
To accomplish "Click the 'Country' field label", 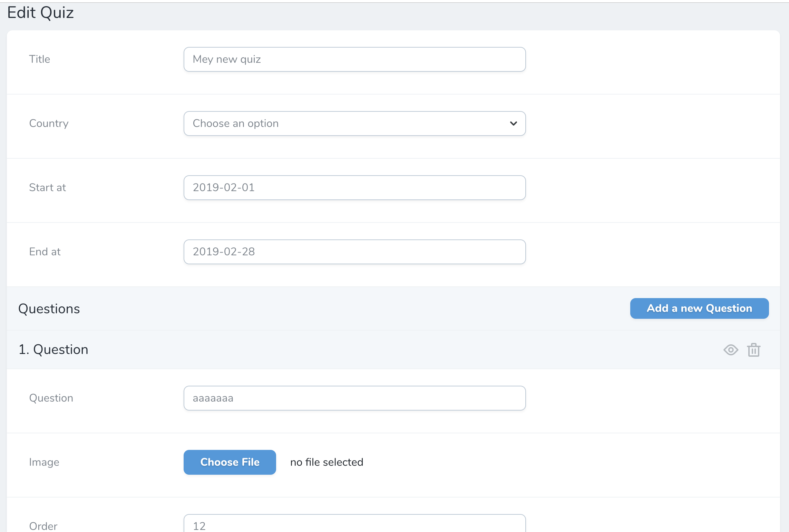I will pyautogui.click(x=49, y=124).
